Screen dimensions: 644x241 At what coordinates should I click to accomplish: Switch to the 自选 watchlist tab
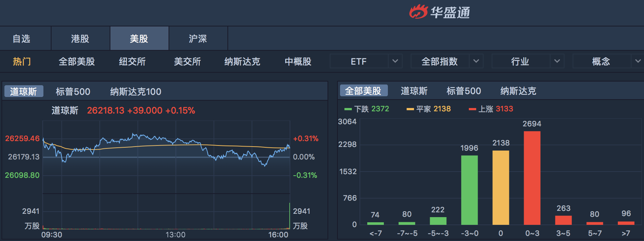click(x=21, y=39)
